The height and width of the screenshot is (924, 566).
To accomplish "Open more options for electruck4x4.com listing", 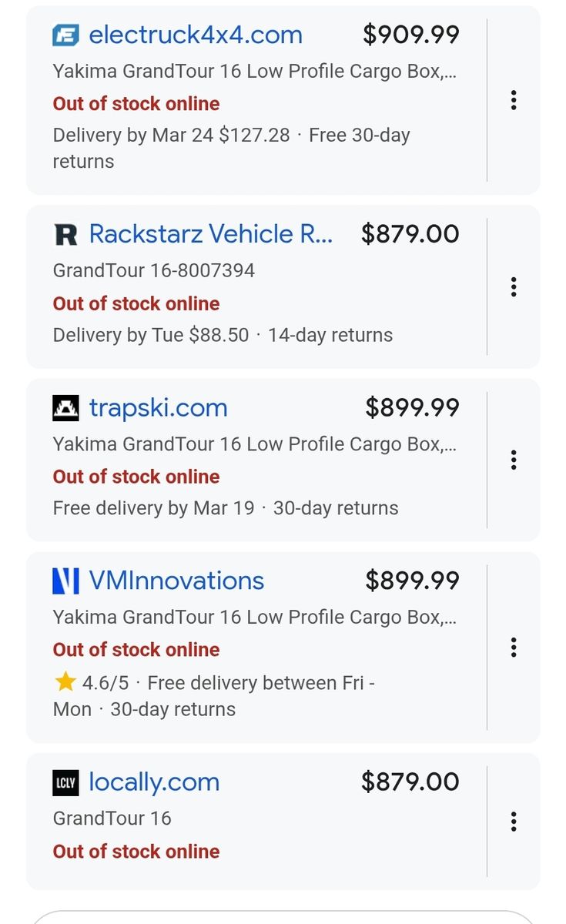I will 514,100.
